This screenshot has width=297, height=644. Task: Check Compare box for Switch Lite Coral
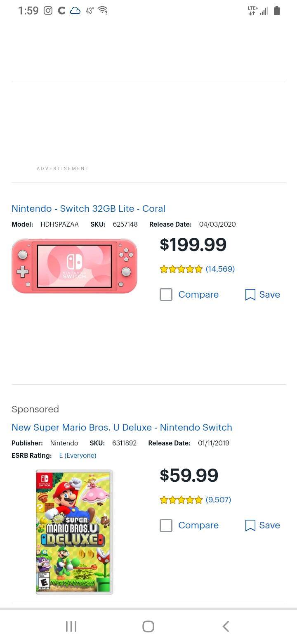(x=166, y=294)
